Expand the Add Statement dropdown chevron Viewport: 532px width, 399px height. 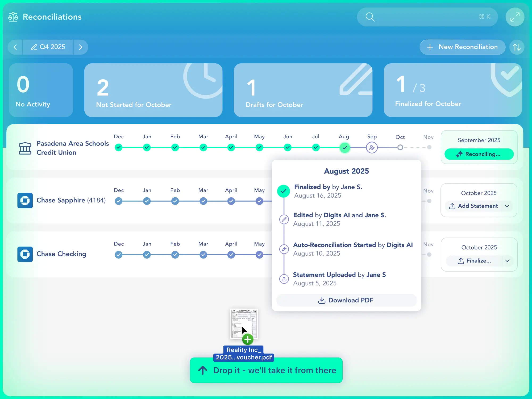click(x=507, y=206)
